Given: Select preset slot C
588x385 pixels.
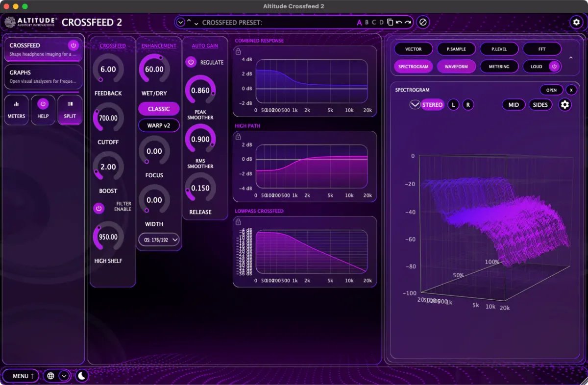Looking at the screenshot, I should pyautogui.click(x=374, y=22).
